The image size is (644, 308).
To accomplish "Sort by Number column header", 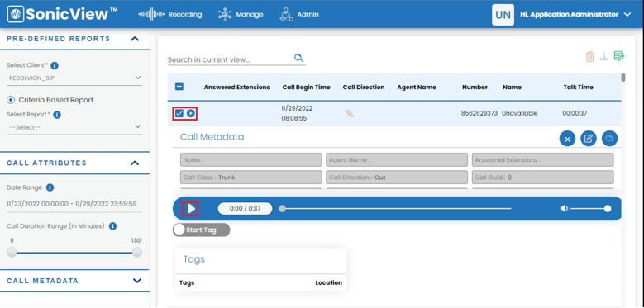I will point(475,87).
